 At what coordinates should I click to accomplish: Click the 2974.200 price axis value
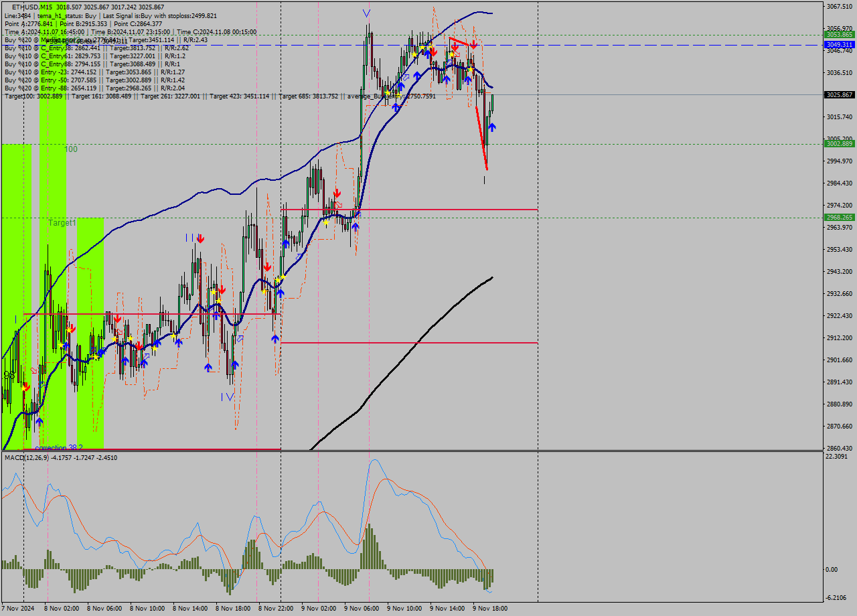[840, 205]
